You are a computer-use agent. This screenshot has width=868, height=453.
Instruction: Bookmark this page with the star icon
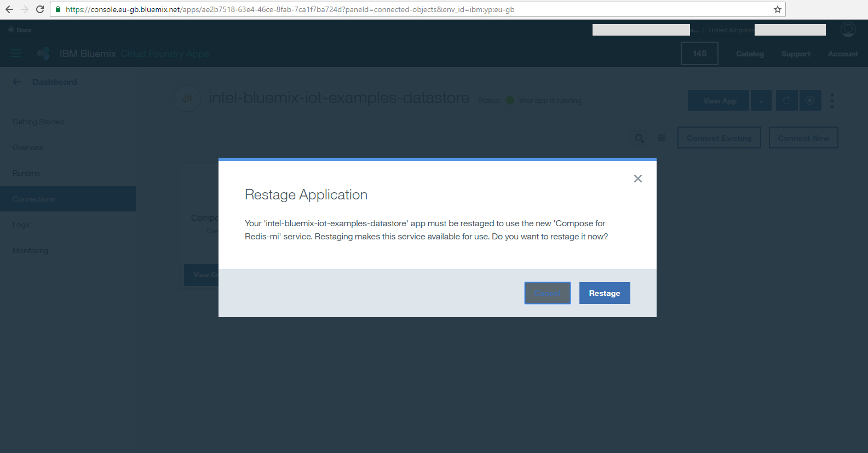(777, 9)
